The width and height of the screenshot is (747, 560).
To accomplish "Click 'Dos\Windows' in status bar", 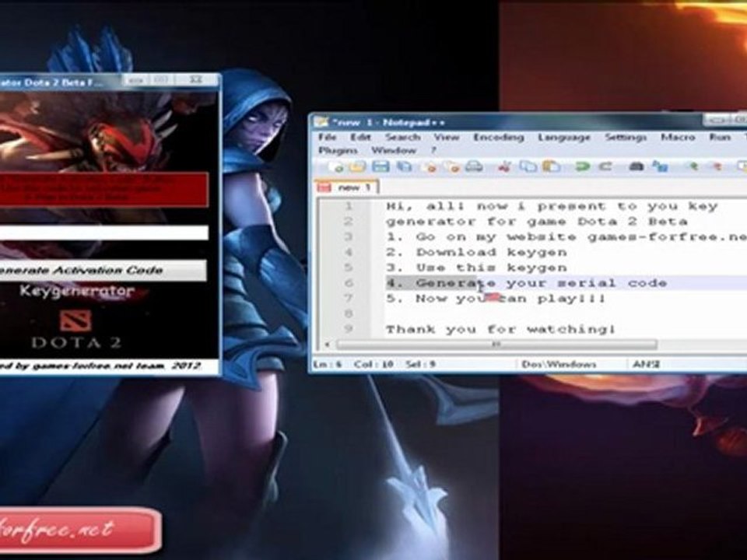I will [559, 364].
